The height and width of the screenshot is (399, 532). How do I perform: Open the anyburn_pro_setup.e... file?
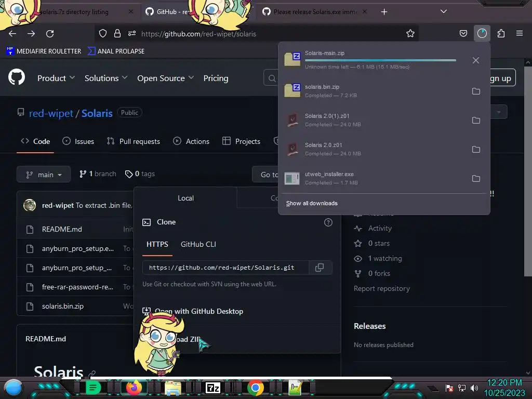[78, 248]
